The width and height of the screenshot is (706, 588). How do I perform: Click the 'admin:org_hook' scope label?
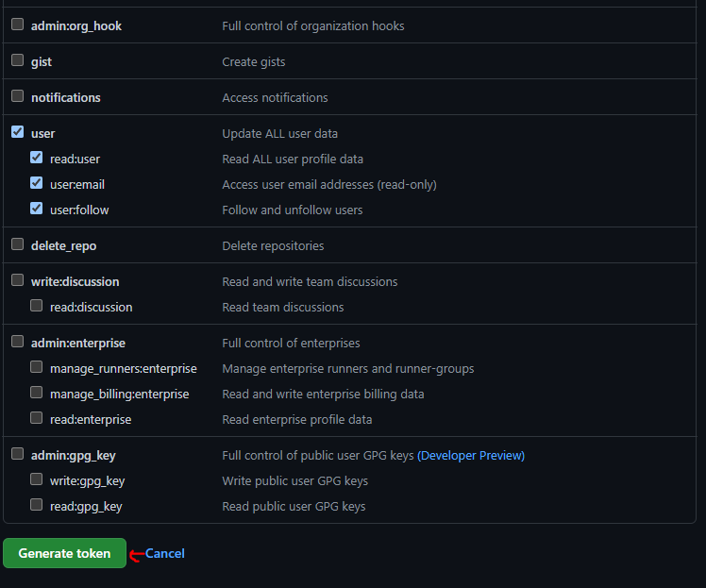click(x=76, y=26)
